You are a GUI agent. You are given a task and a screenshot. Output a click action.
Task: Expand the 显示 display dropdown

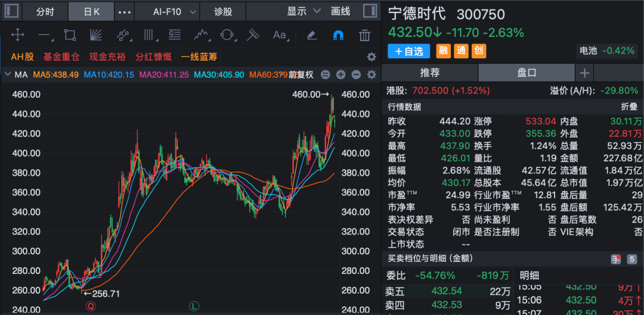click(304, 11)
